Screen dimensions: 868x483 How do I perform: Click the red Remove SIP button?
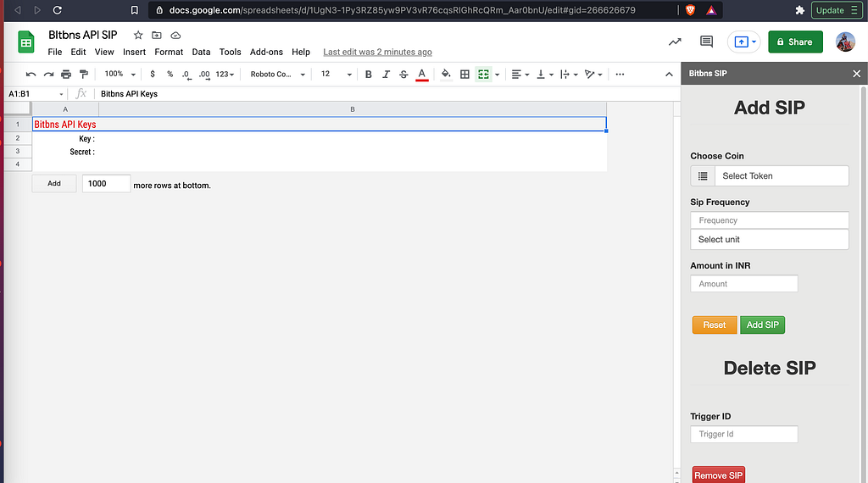point(718,475)
